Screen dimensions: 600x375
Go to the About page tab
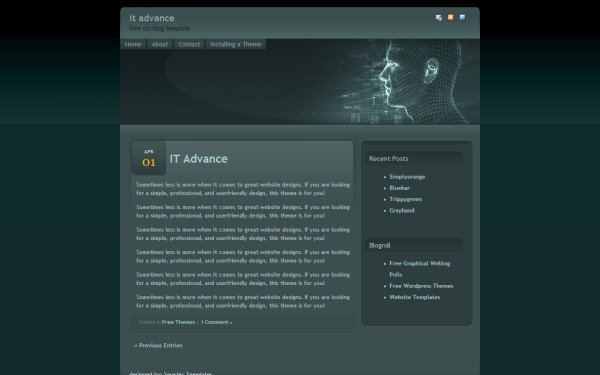[x=160, y=44]
